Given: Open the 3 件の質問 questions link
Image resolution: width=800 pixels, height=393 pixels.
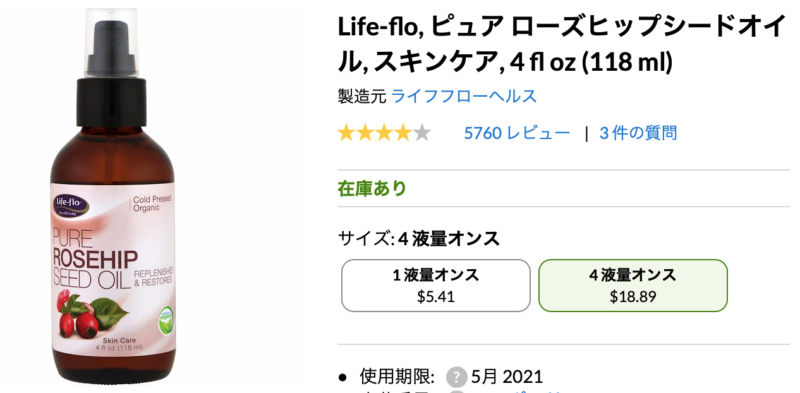Looking at the screenshot, I should [x=638, y=134].
